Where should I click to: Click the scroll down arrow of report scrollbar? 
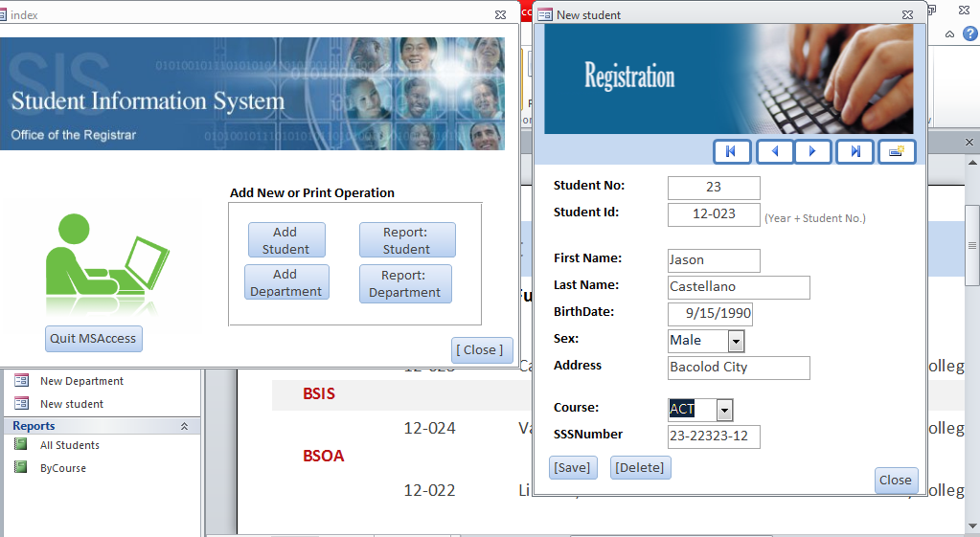(972, 526)
